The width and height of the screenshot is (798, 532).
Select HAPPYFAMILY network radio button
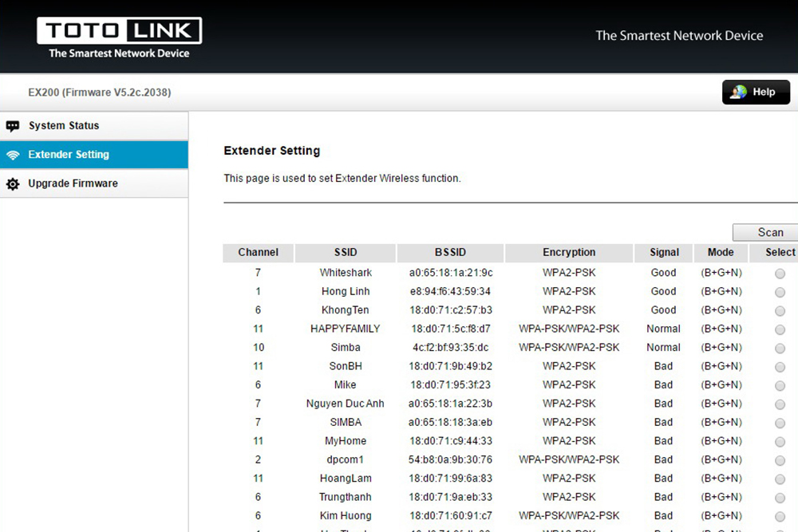[780, 329]
